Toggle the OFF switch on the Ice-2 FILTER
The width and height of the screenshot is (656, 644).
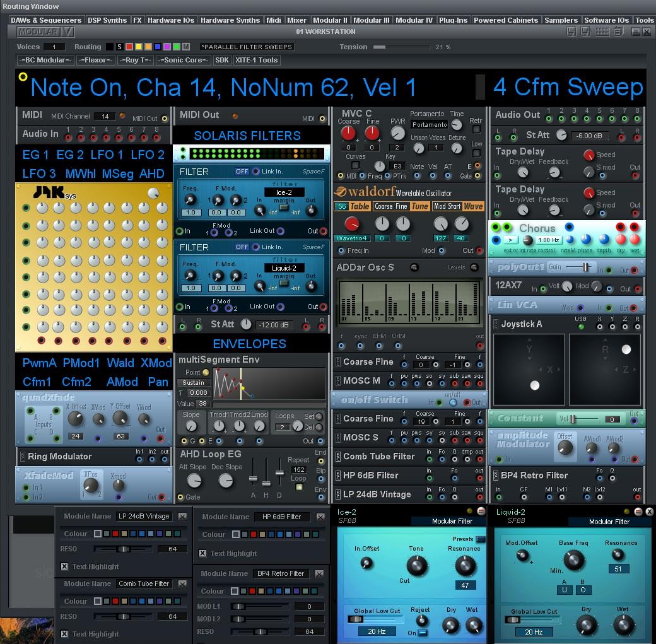(x=242, y=171)
